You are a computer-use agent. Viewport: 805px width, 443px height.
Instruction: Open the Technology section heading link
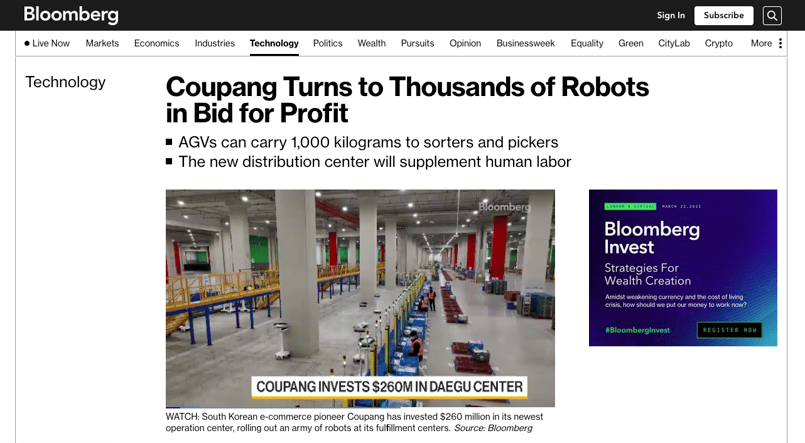(66, 82)
